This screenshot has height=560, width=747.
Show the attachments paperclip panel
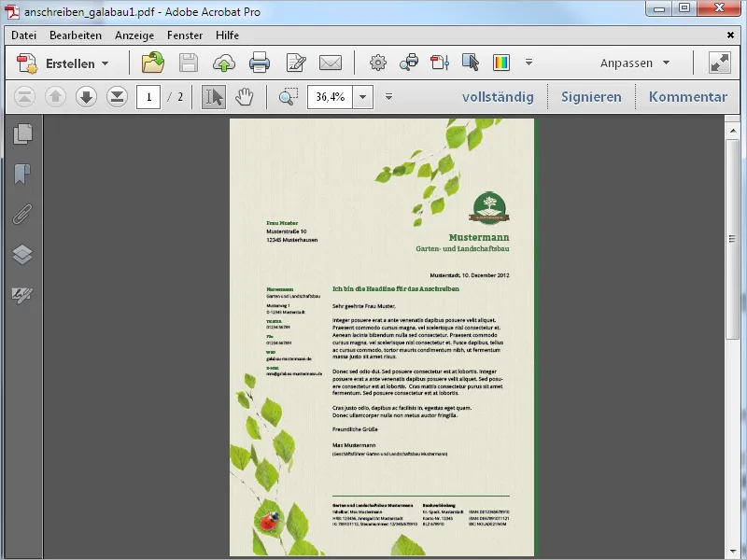(x=22, y=215)
